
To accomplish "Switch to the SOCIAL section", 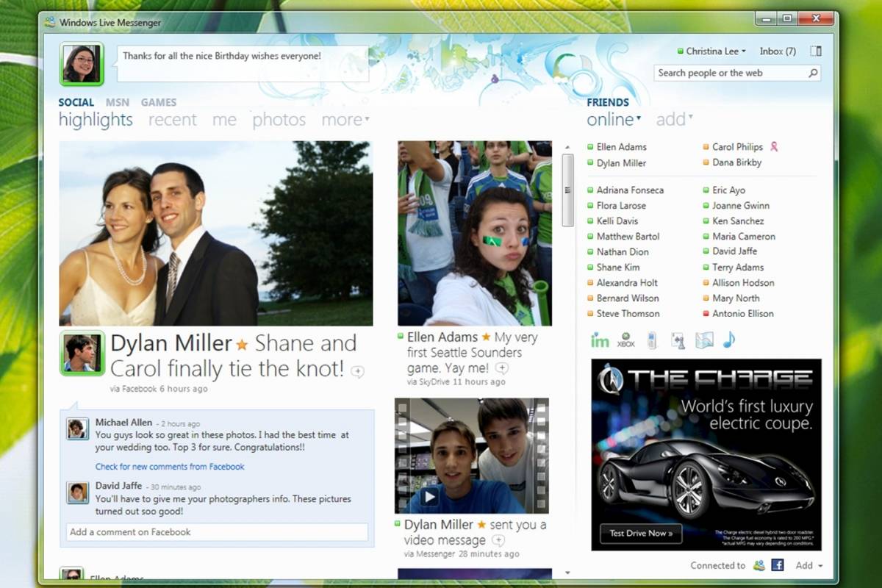I will point(76,102).
